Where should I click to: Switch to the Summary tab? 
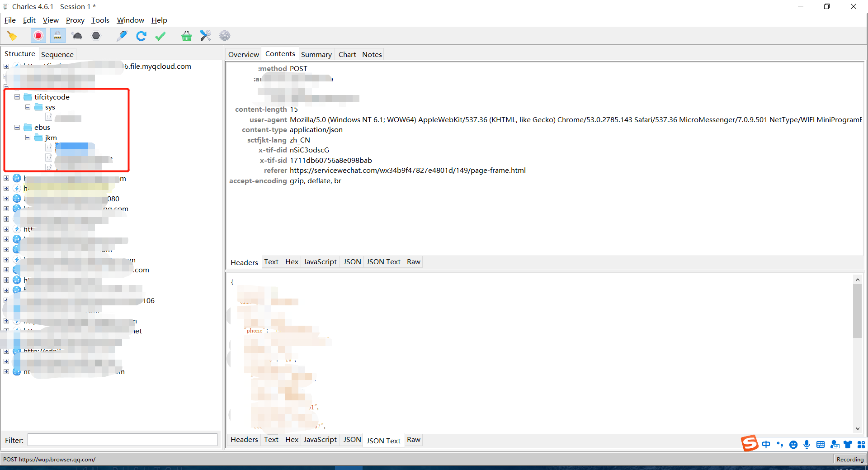[316, 54]
